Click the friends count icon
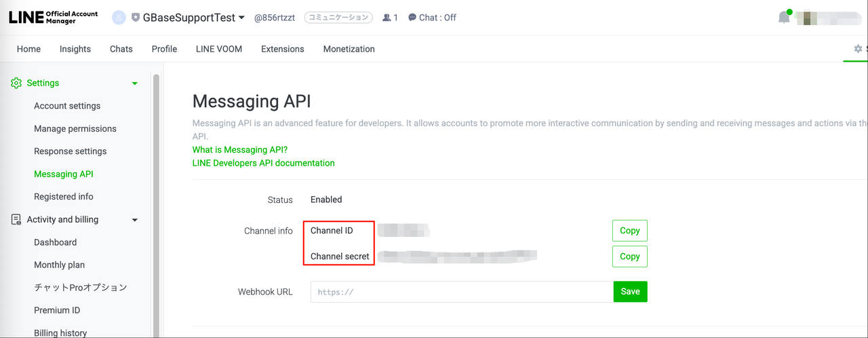Viewport: 868px width, 338px height. tap(387, 18)
